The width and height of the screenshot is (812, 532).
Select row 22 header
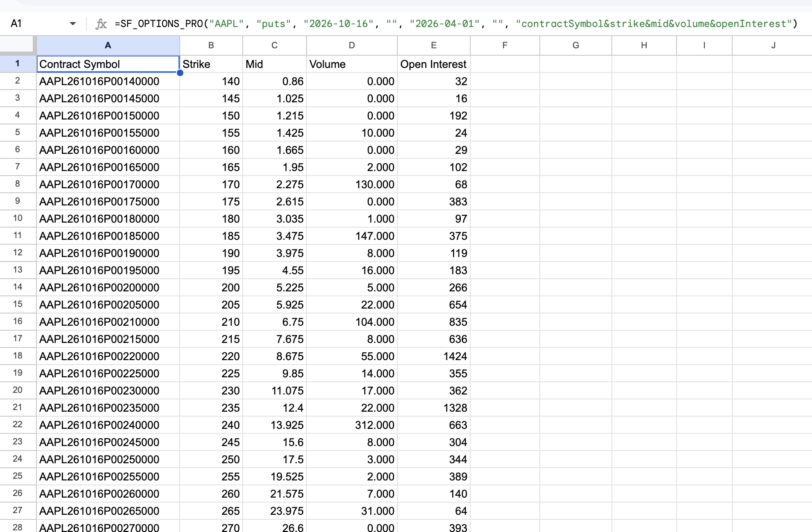(18, 425)
